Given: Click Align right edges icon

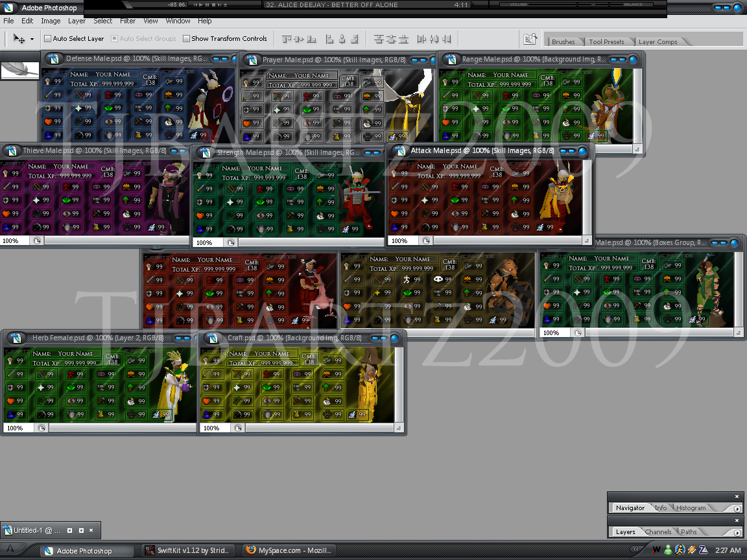Looking at the screenshot, I should (355, 39).
